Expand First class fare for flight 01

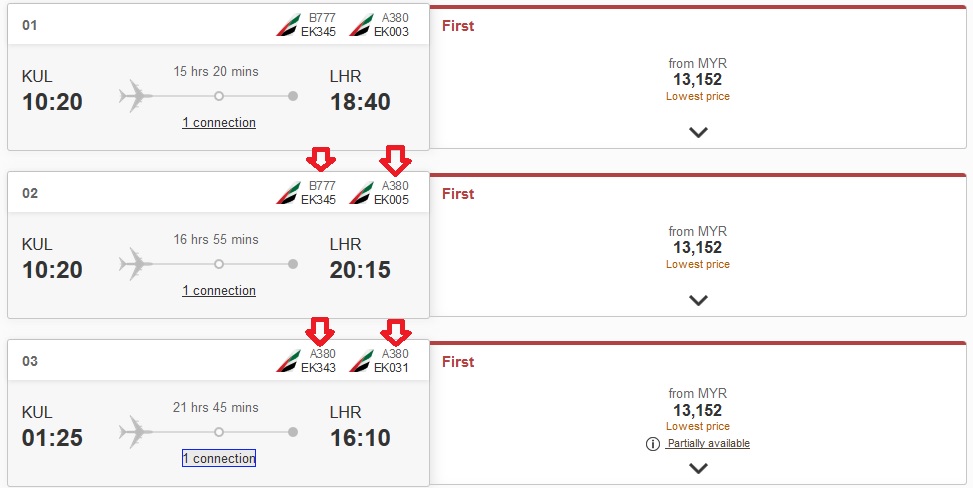(x=698, y=132)
